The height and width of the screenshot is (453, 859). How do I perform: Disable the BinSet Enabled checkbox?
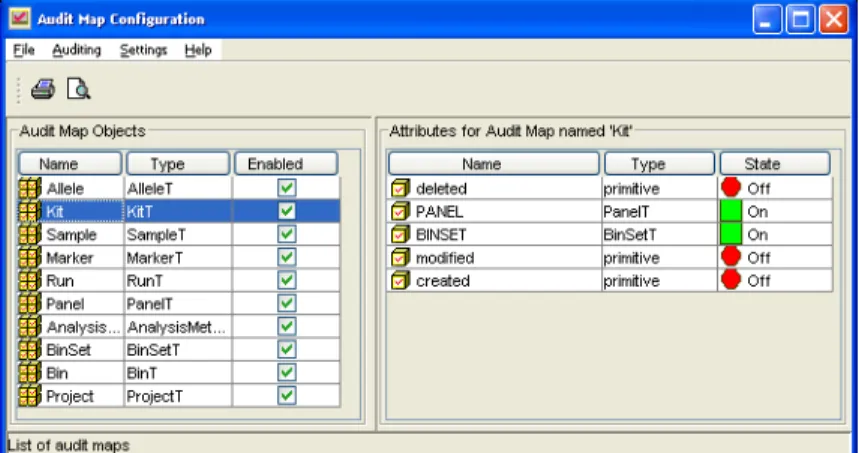pos(287,349)
